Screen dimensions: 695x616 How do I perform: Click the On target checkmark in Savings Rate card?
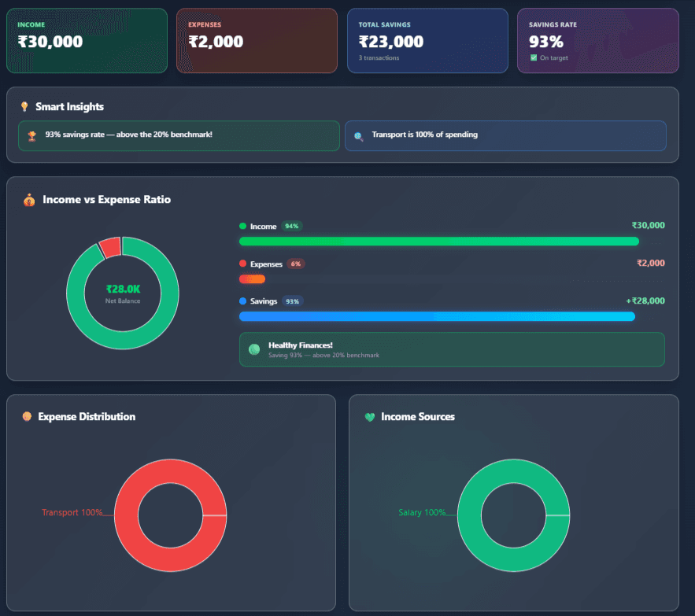(x=534, y=57)
